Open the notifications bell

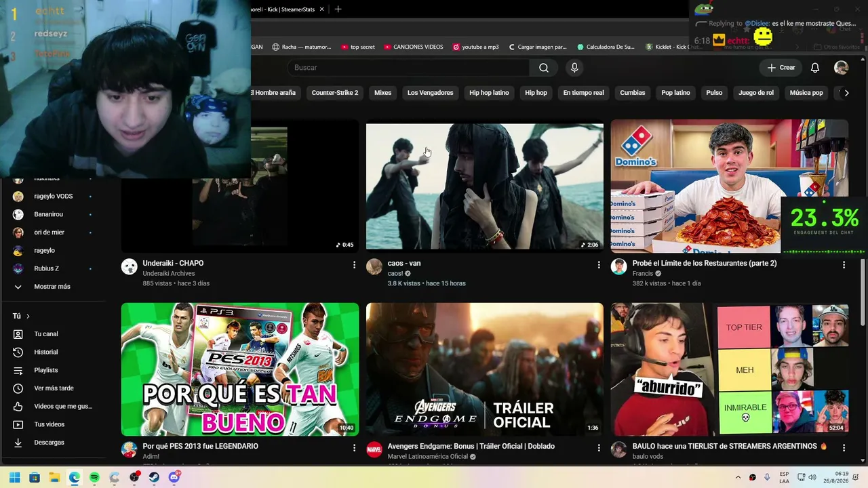tap(815, 68)
